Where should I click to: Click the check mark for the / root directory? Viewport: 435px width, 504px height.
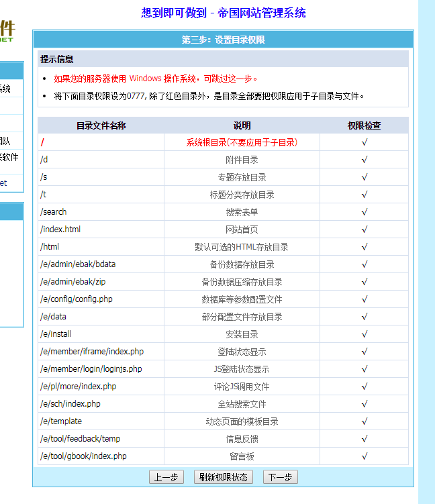pos(364,142)
